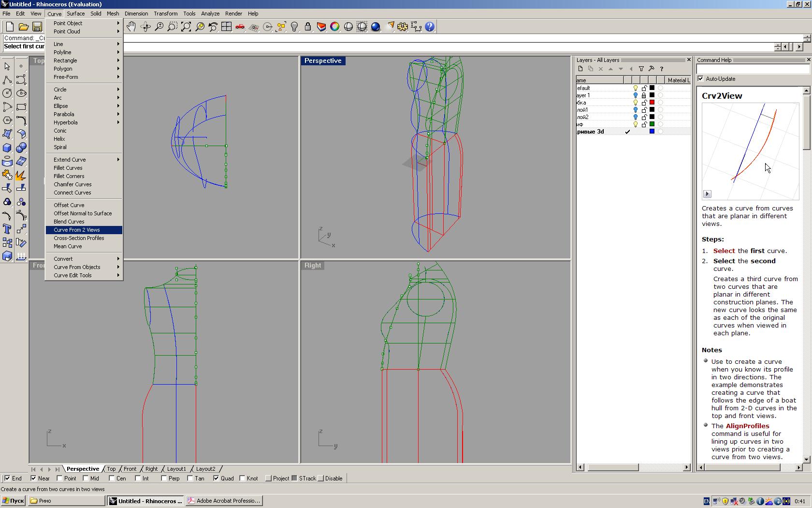Toggle visibility bulb of Layer 1

point(636,95)
